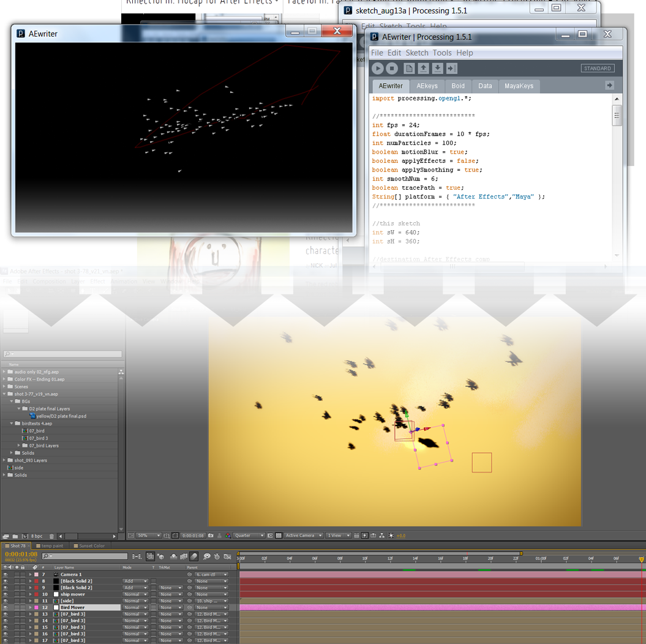Image resolution: width=646 pixels, height=644 pixels.
Task: Switch to the Data tab
Action: (x=485, y=86)
